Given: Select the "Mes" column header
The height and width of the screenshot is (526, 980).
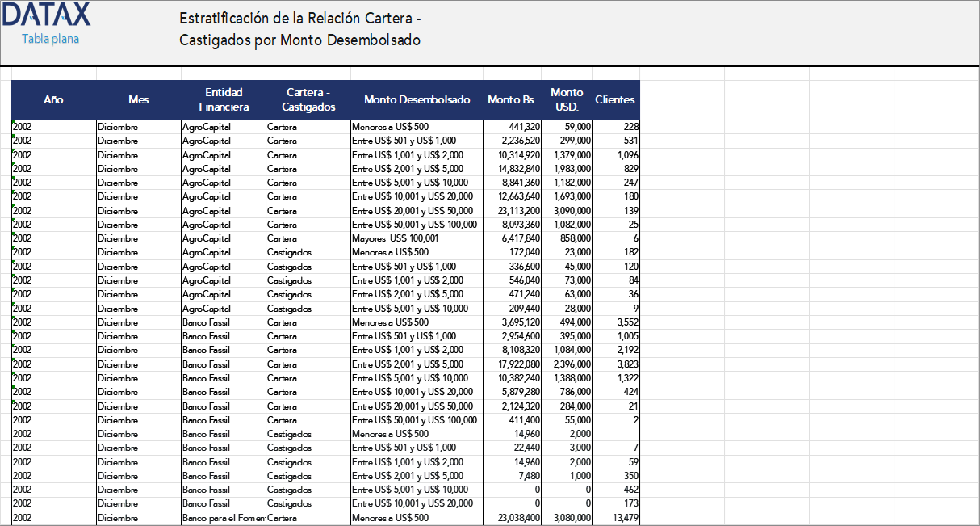Looking at the screenshot, I should pyautogui.click(x=138, y=99).
